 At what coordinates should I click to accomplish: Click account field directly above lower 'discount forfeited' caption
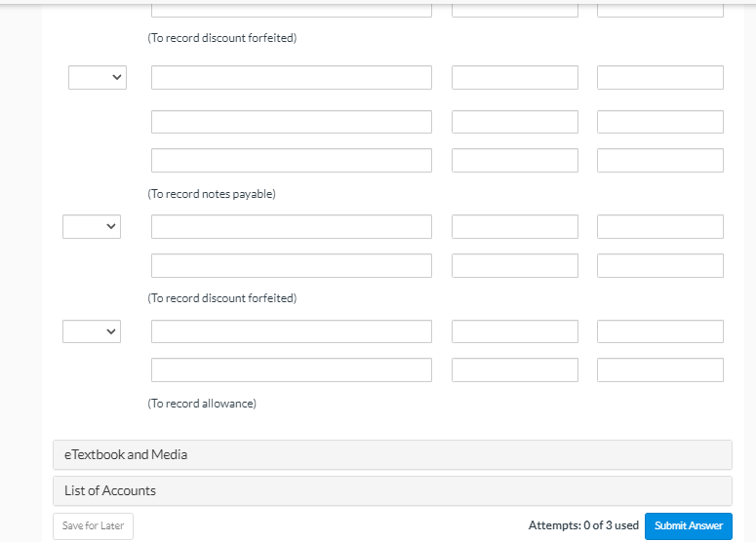point(292,265)
